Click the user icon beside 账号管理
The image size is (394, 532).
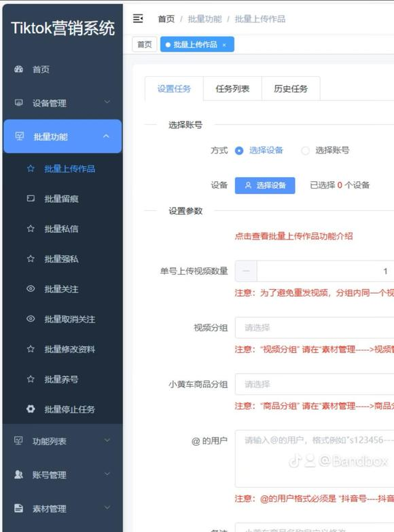coord(19,475)
